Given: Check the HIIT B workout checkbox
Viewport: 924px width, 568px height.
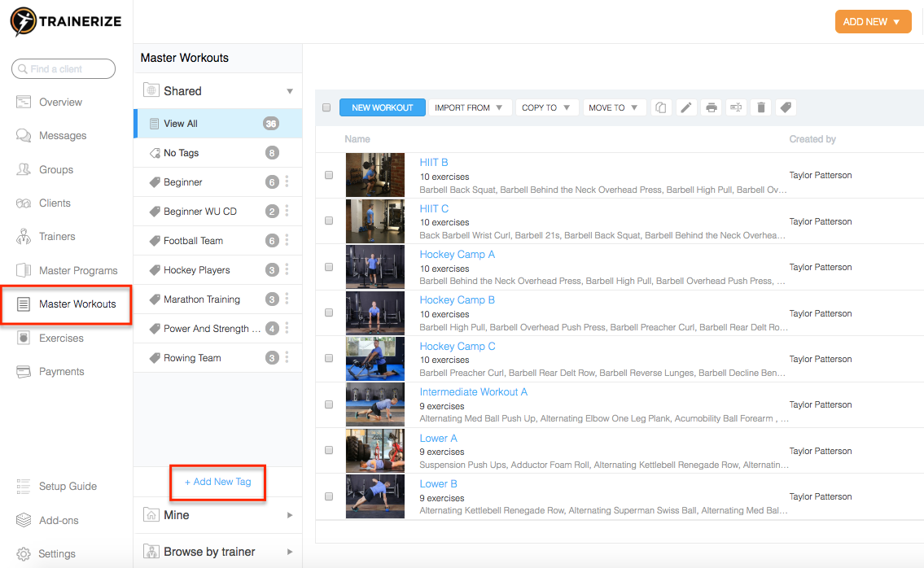Looking at the screenshot, I should [329, 175].
